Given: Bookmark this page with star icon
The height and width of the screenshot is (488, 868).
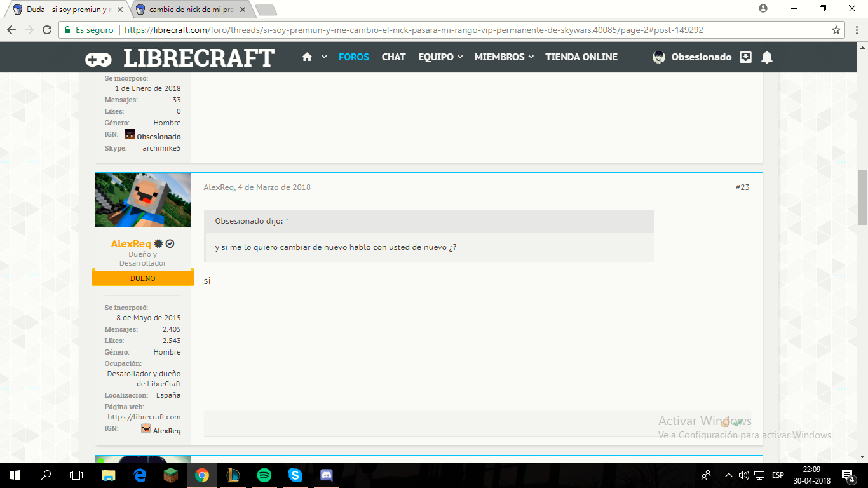Looking at the screenshot, I should (x=836, y=30).
